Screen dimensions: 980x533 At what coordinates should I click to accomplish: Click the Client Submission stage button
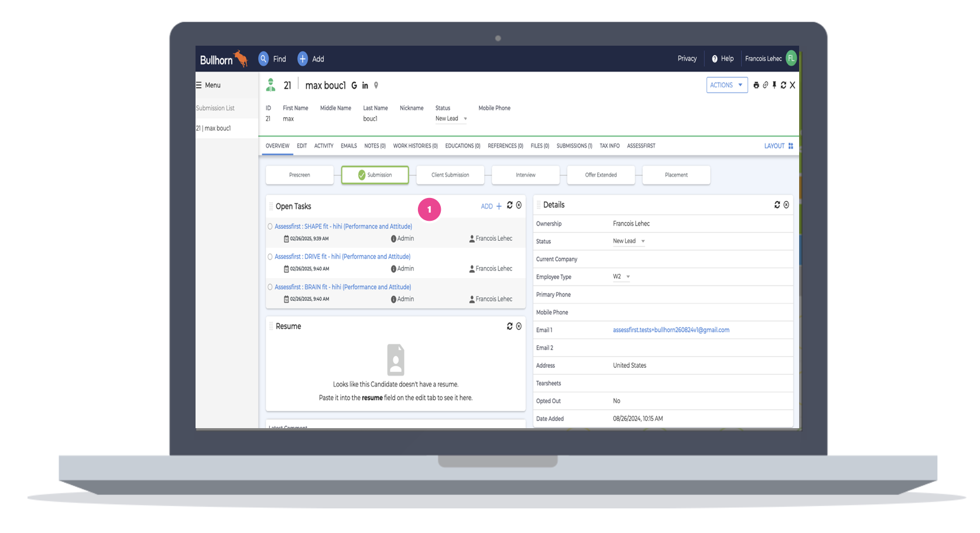pos(450,175)
